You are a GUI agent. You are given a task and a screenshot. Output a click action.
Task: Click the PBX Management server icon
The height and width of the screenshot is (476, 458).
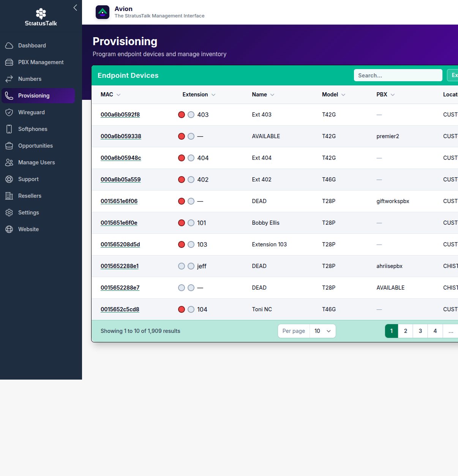click(9, 62)
